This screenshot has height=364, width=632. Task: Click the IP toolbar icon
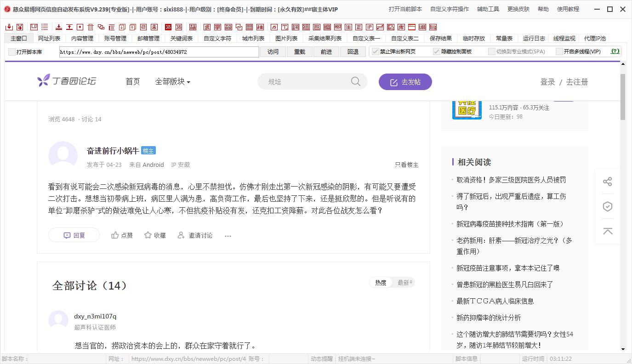coord(370,27)
